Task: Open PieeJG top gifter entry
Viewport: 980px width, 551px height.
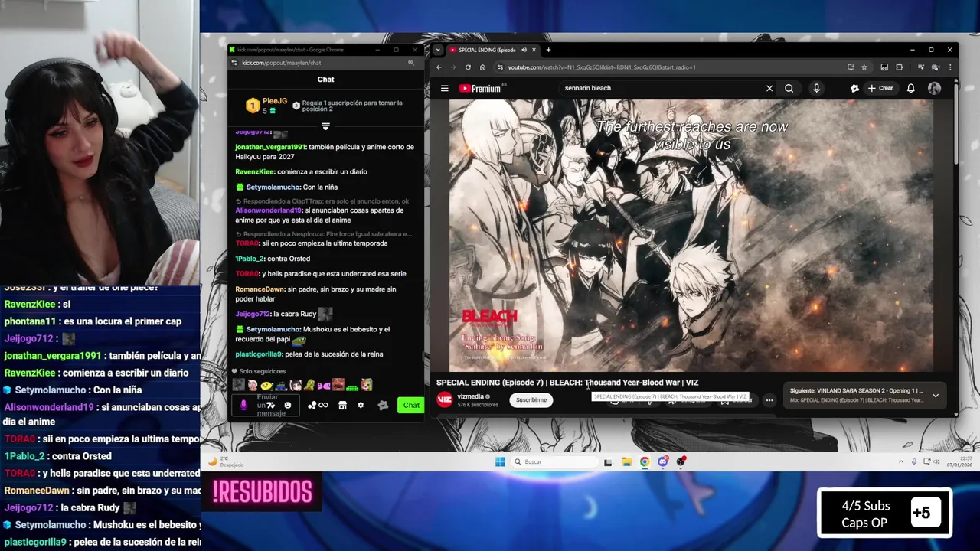Action: [x=266, y=106]
